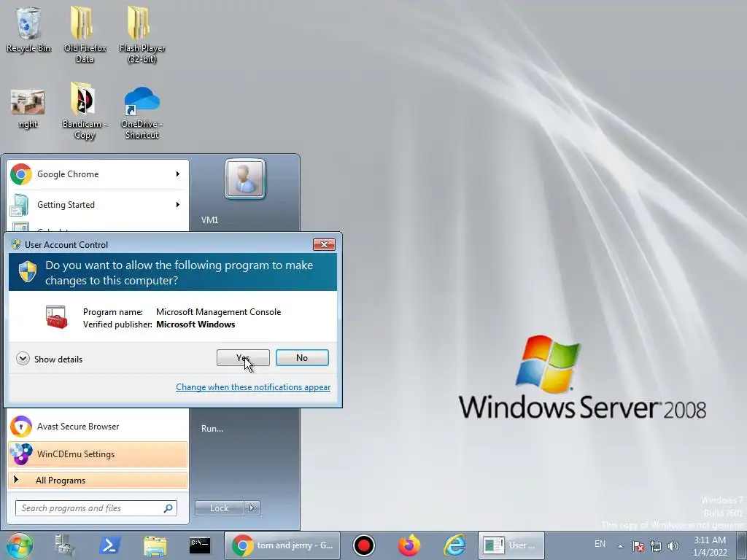Click the UAC shield icon in the dialog title bar

(x=16, y=244)
